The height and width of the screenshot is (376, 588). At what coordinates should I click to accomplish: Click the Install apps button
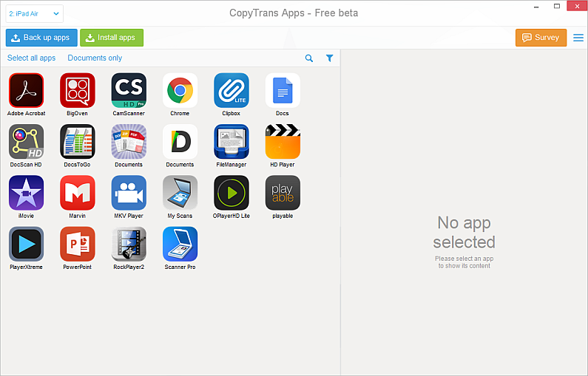click(x=112, y=38)
